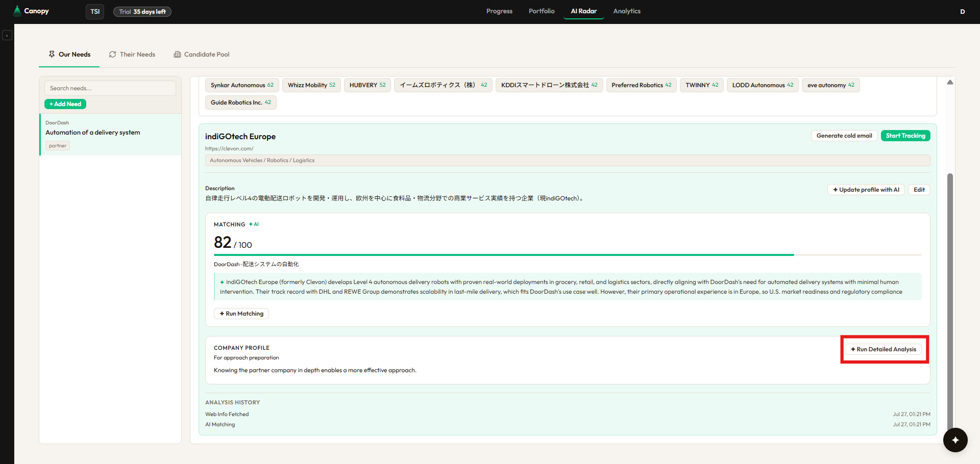Switch to the Candidate Pool tab
980x464 pixels.
(x=202, y=55)
